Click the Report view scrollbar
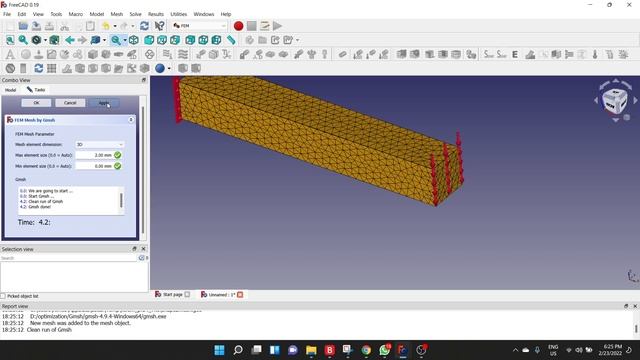 [x=636, y=329]
